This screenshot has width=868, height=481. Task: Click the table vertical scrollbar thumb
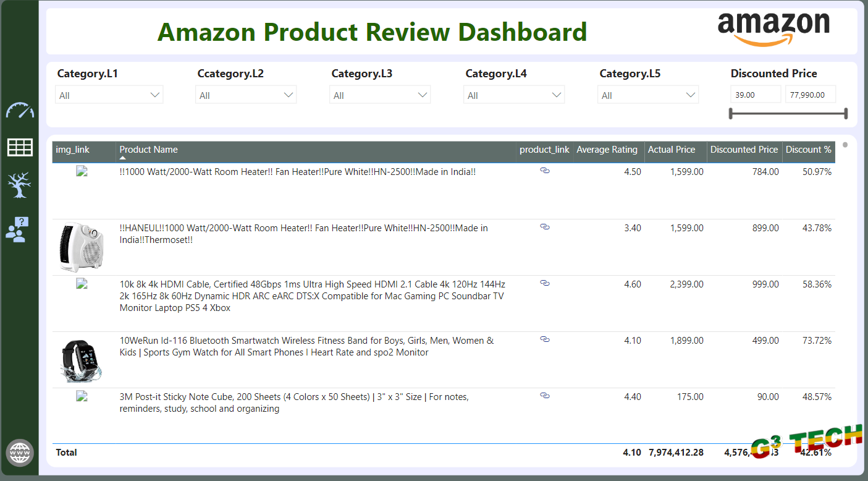[845, 145]
